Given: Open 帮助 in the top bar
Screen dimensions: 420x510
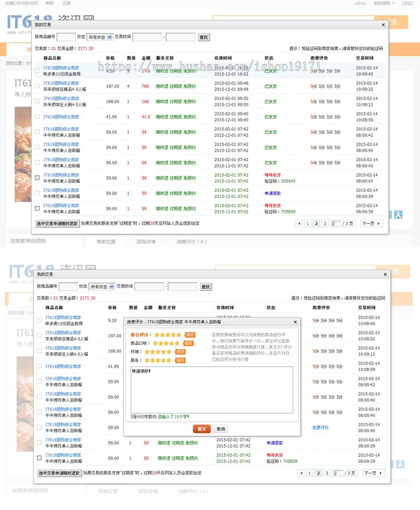Looking at the screenshot, I should point(50,3).
